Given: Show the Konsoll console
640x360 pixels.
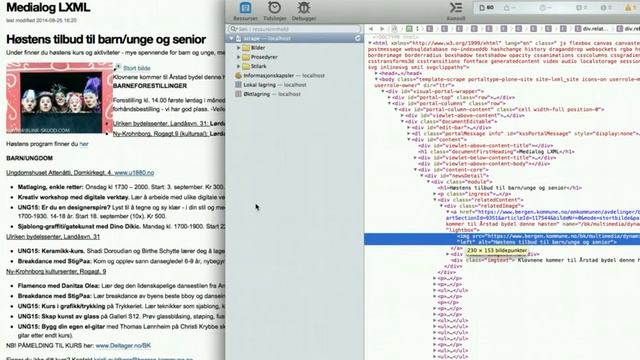Looking at the screenshot, I should pos(456,11).
